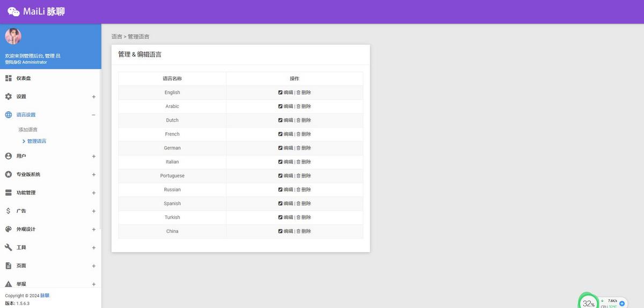644x308 pixels.
Task: Click the trash icon for French
Action: [298, 134]
